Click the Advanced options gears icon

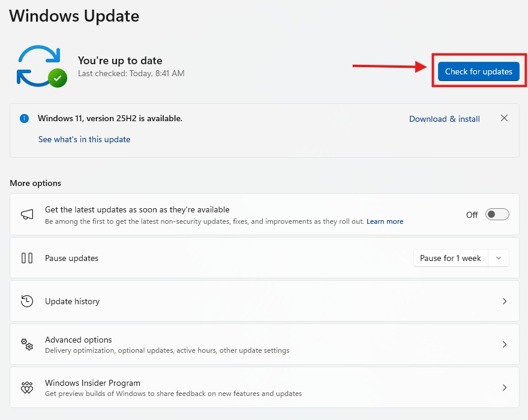(x=27, y=344)
